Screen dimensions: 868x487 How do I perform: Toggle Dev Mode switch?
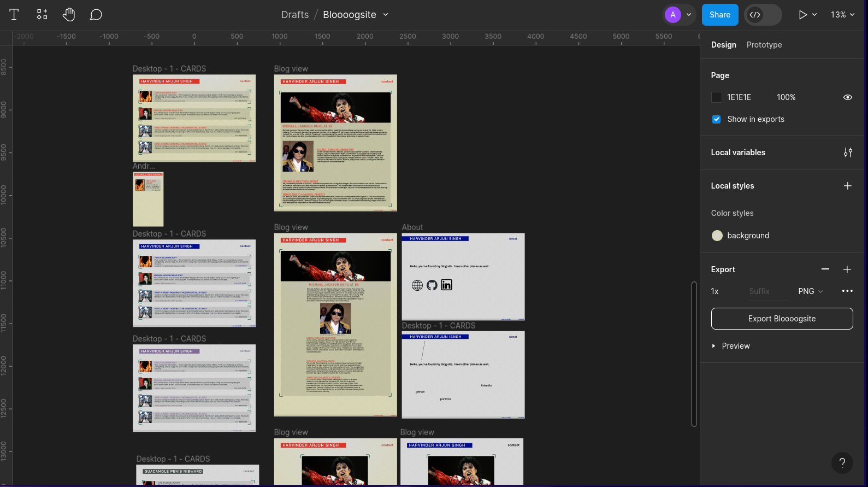[x=763, y=15]
